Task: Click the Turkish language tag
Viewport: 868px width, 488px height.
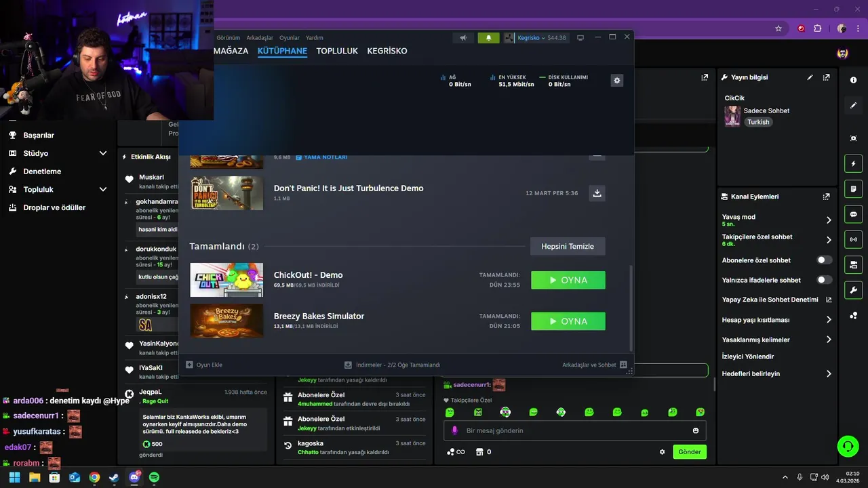Action: point(758,122)
